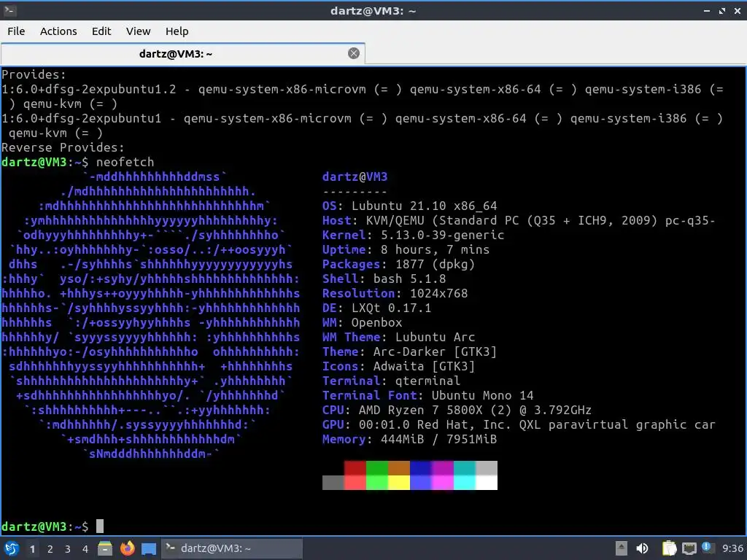Click the dartz@VM3 taskbar window button
Image resolution: width=747 pixels, height=560 pixels.
[x=232, y=548]
